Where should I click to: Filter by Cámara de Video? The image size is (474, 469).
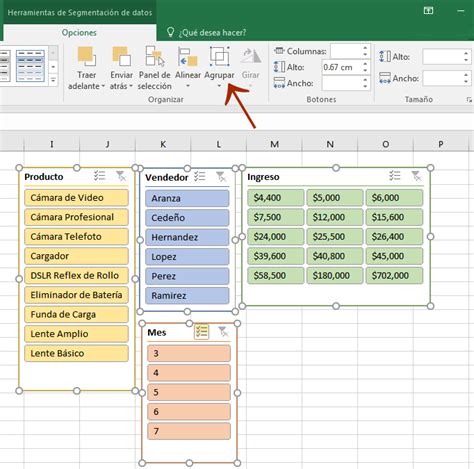click(76, 198)
